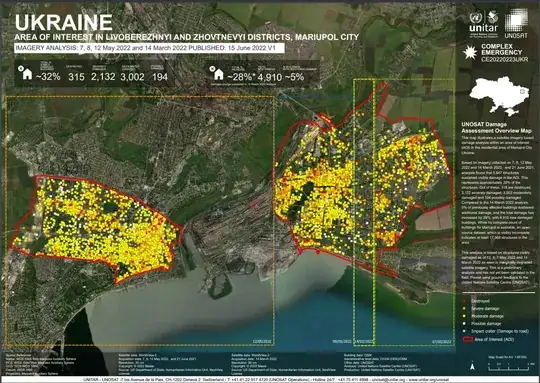Click the 3,002 moderately damaged count
The height and width of the screenshot is (383, 540).
tap(132, 76)
